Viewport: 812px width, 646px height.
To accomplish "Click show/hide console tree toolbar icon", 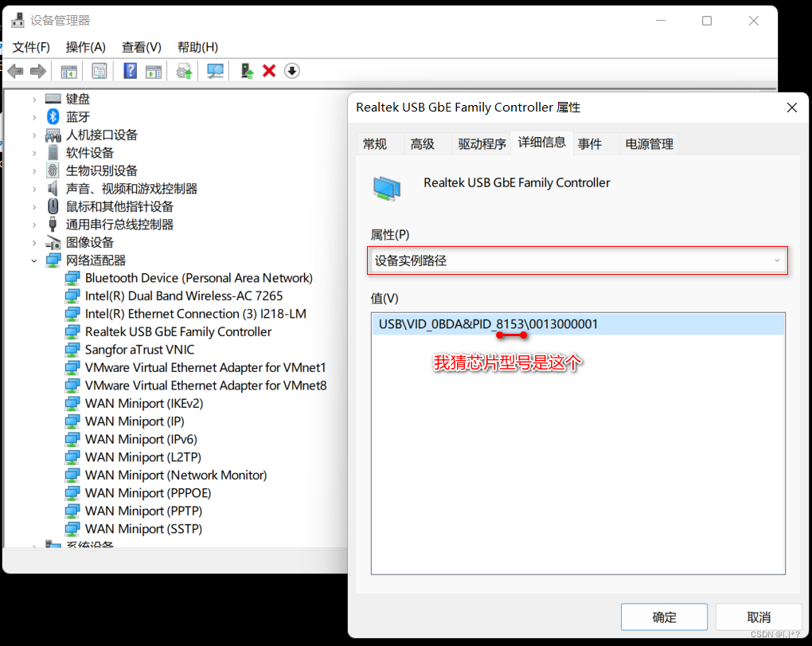I will [69, 71].
